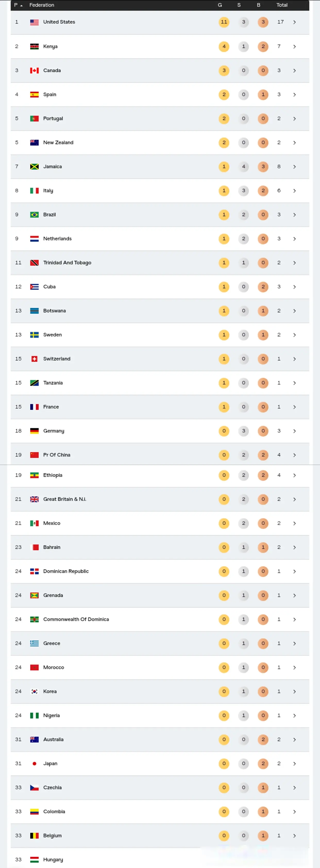
Task: Click the Great Britain & N.I. flag
Action: [x=34, y=499]
